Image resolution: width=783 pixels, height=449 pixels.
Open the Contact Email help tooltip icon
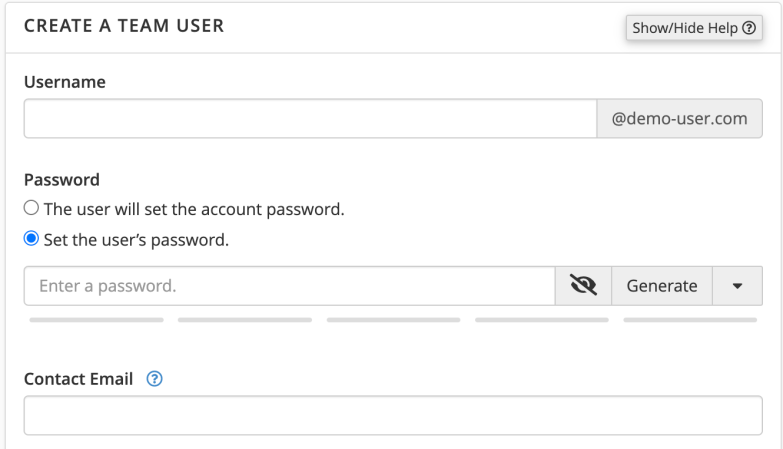(154, 379)
